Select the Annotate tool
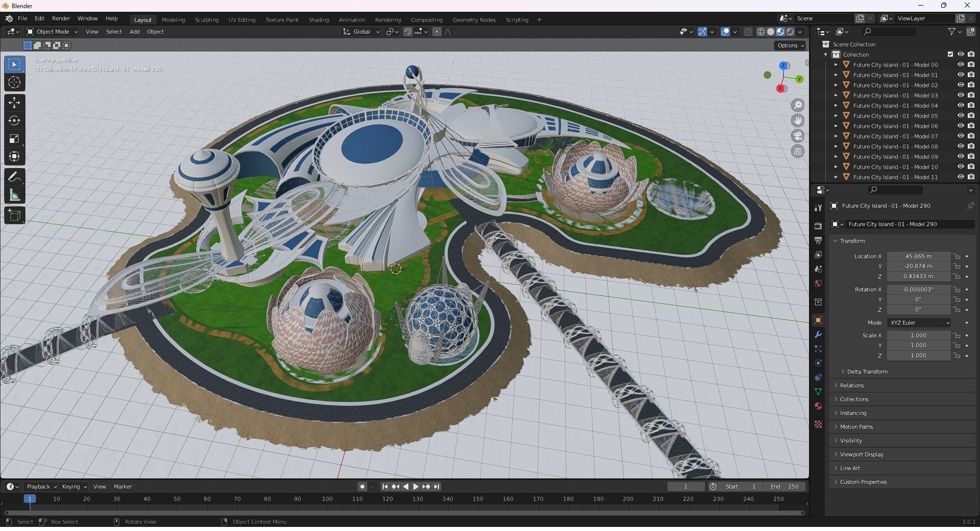Screen dimensions: 980x531 14,177
